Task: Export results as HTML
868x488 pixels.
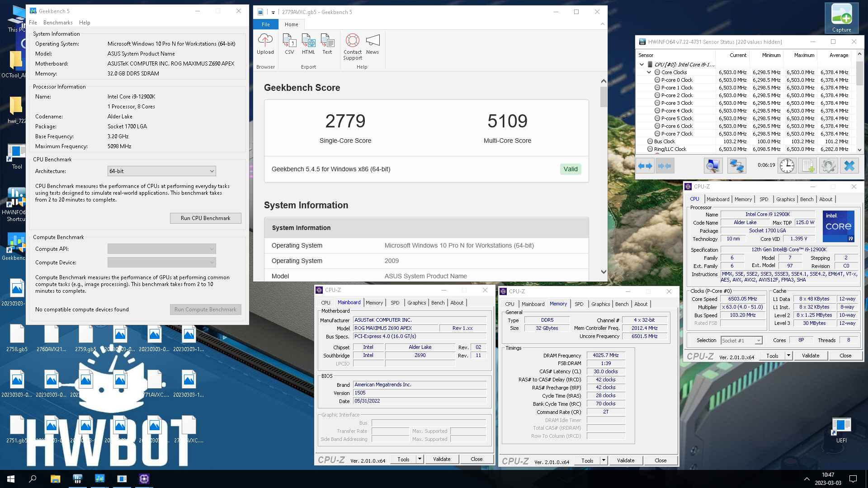Action: [308, 44]
